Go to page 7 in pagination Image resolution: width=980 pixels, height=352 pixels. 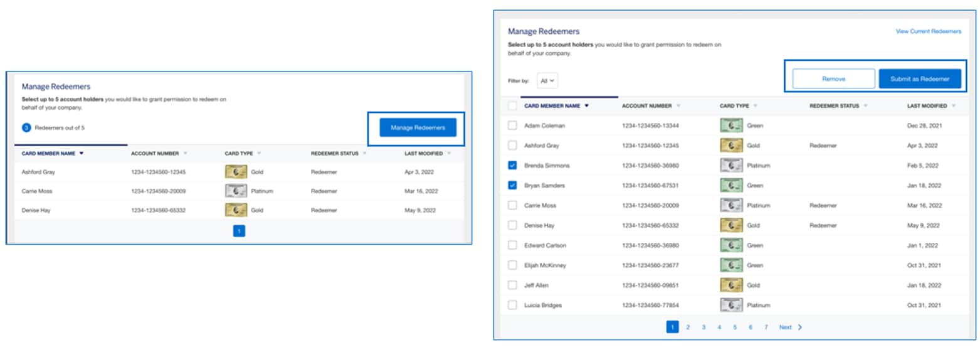[x=766, y=327]
